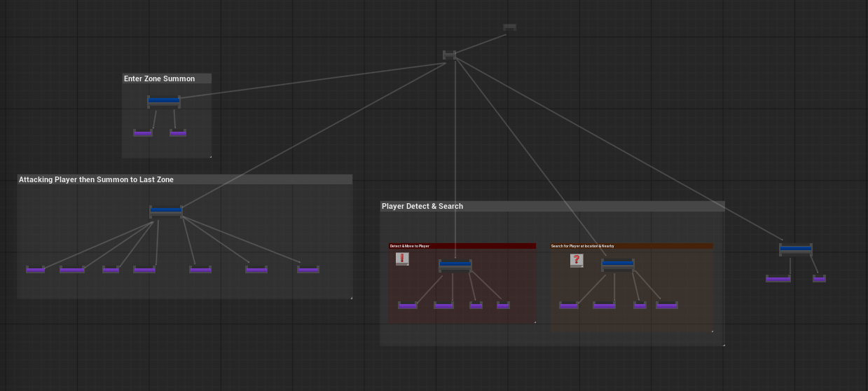Select fourth purple task in Detect & Move to Player
868x391 pixels.
[503, 306]
